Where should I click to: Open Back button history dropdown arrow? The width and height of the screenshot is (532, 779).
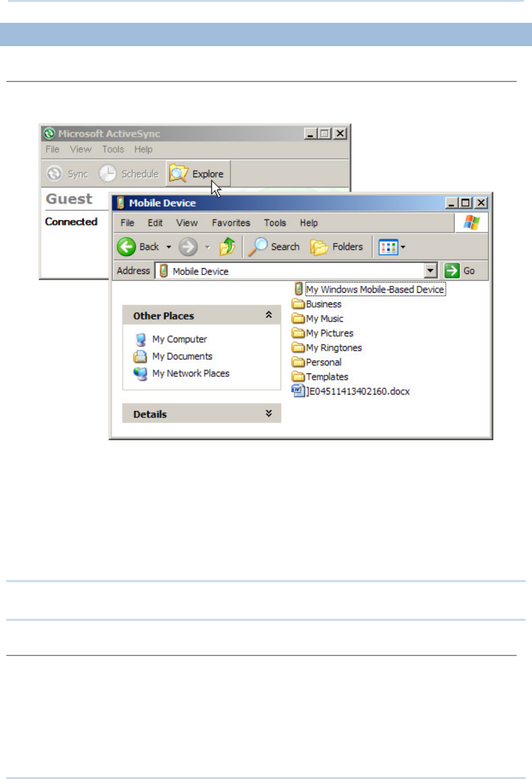coord(168,247)
